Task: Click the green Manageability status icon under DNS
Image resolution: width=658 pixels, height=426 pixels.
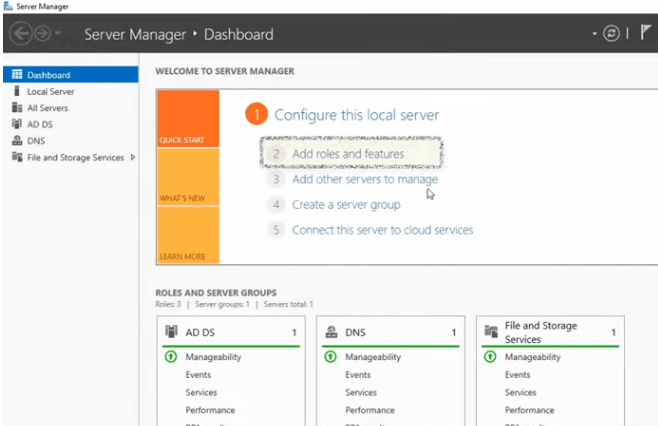Action: (x=329, y=357)
